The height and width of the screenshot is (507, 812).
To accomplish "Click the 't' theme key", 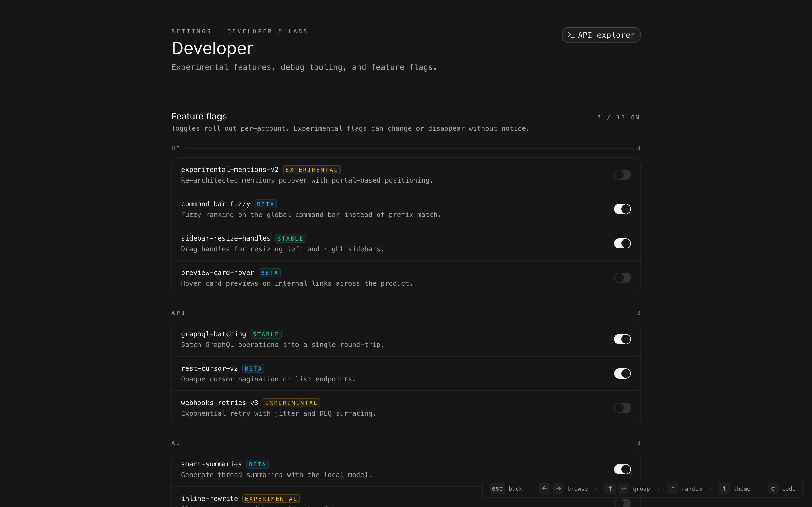I will pyautogui.click(x=724, y=489).
